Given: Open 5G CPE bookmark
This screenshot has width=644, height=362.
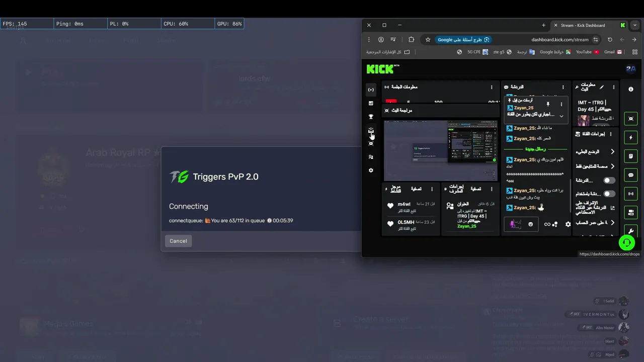Looking at the screenshot, I should pos(478,52).
